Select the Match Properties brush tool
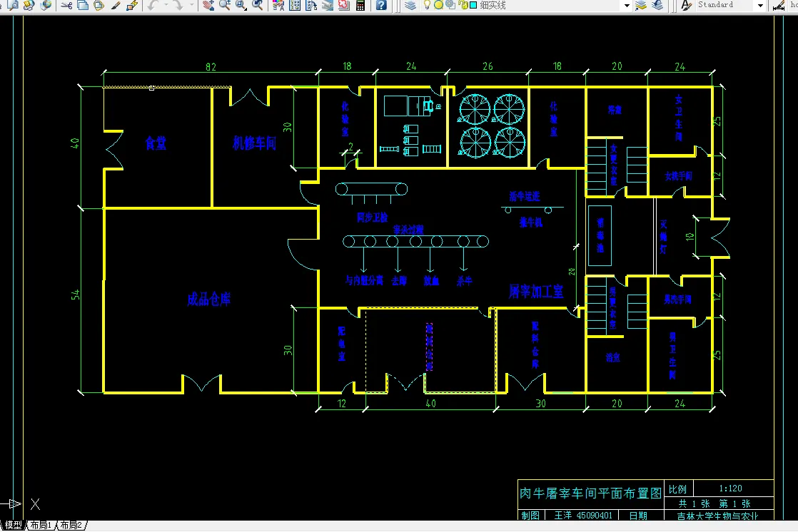 [x=116, y=5]
